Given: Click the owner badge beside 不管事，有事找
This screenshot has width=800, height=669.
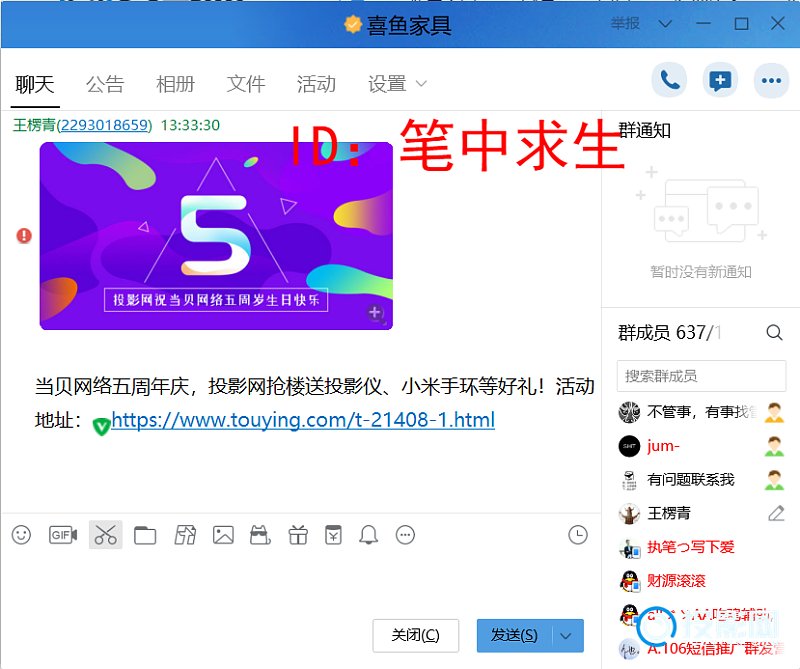Looking at the screenshot, I should tap(774, 412).
